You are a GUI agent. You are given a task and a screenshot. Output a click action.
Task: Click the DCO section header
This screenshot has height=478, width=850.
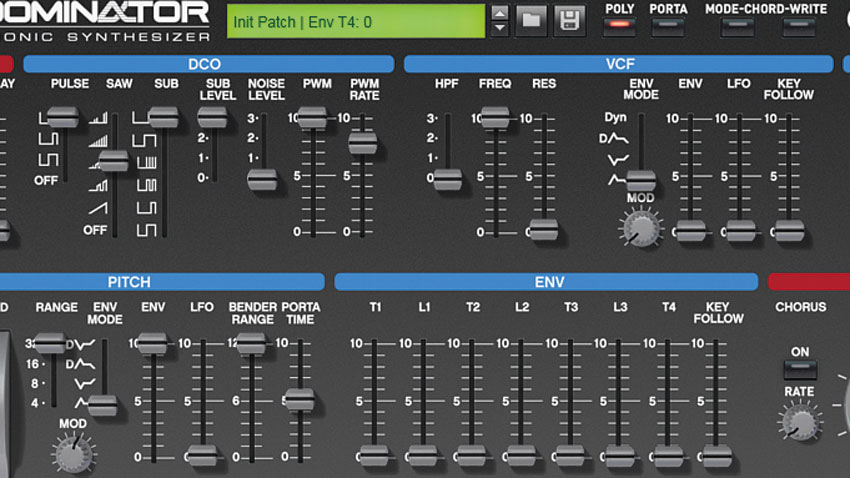[209, 64]
